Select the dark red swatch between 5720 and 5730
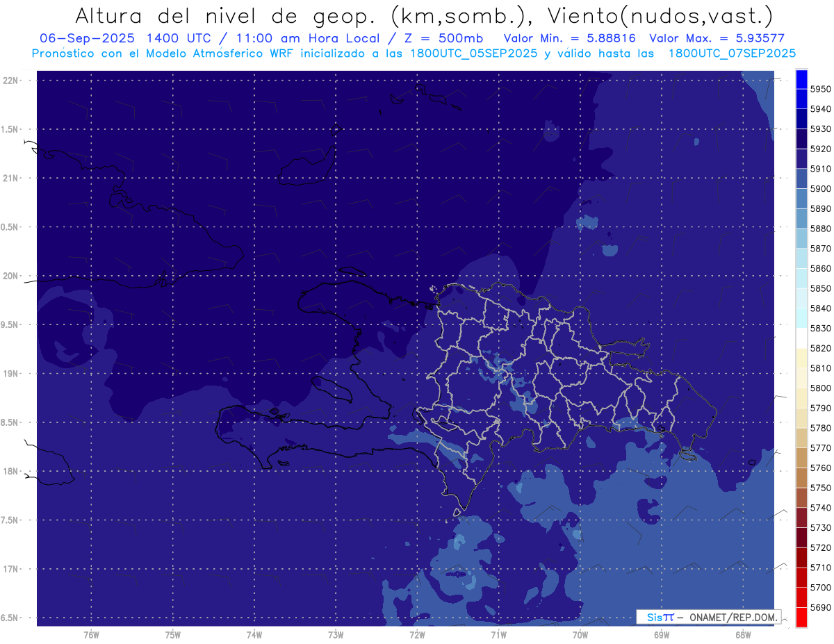The width and height of the screenshot is (834, 644). pyautogui.click(x=801, y=538)
